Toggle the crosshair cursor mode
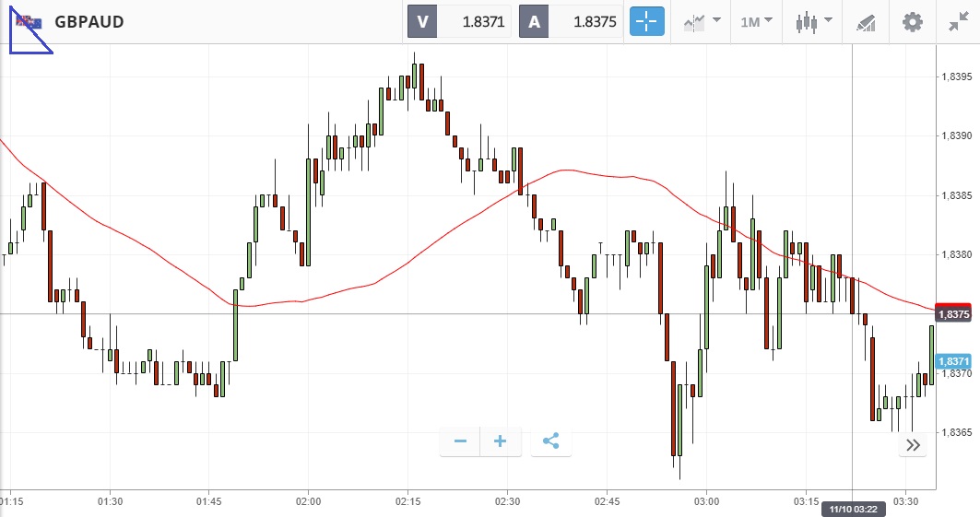This screenshot has height=517, width=980. click(647, 21)
